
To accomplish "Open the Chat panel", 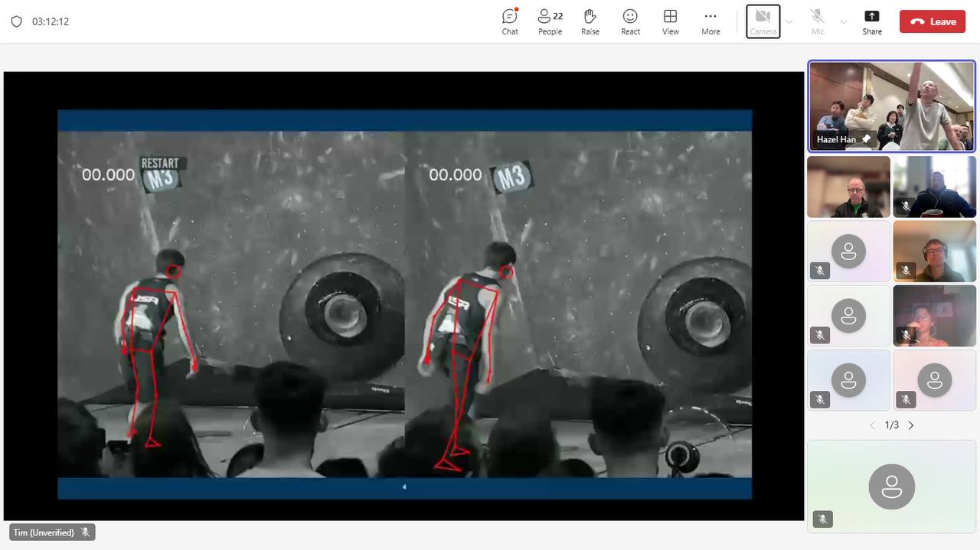I will pos(510,21).
